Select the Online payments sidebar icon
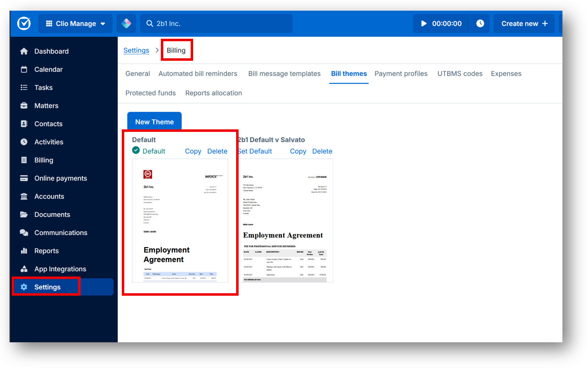 24,178
